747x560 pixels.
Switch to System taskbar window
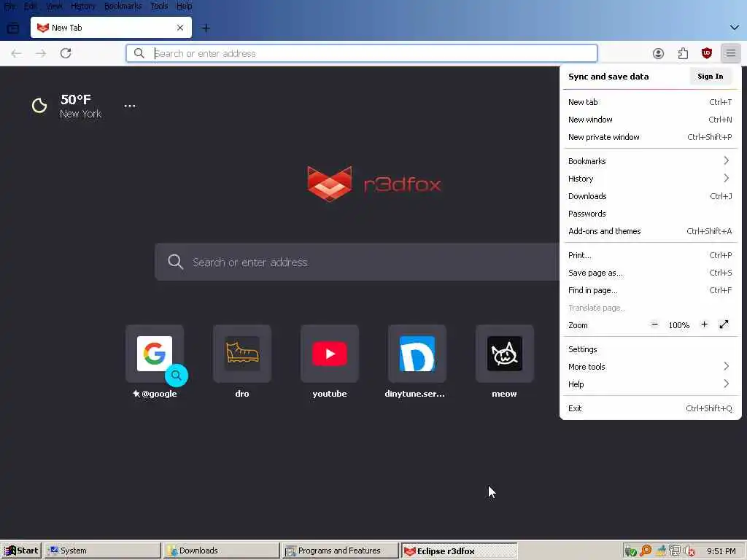[x=102, y=551]
